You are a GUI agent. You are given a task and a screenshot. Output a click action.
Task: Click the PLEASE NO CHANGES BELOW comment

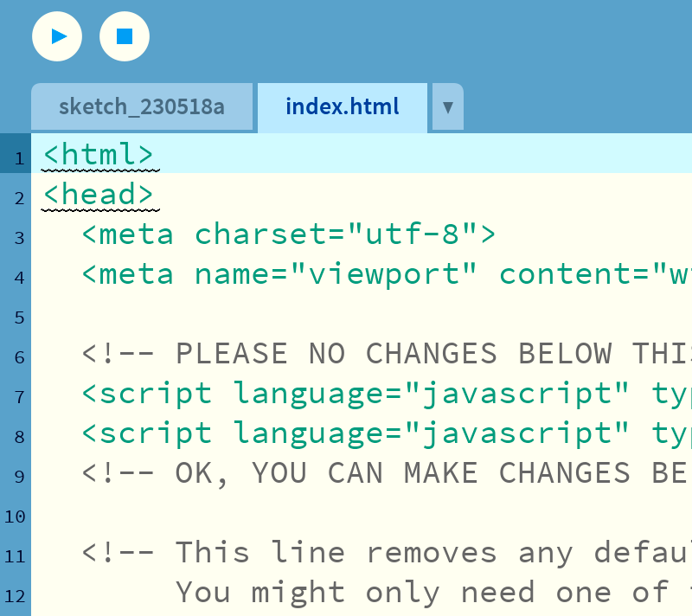pyautogui.click(x=387, y=354)
